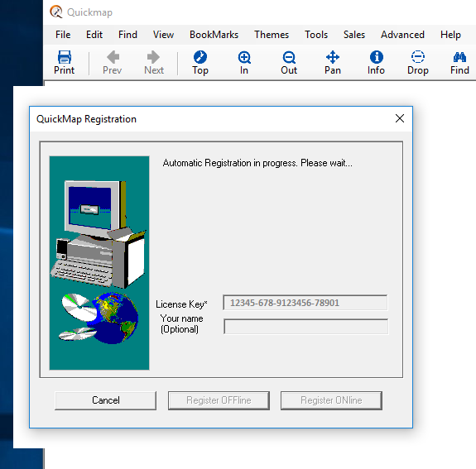Click the Print toolbar icon
Image resolution: width=476 pixels, height=469 pixels.
tap(64, 63)
